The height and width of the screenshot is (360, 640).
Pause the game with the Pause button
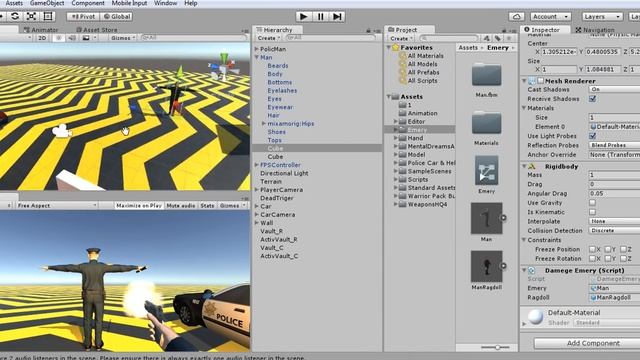point(321,16)
